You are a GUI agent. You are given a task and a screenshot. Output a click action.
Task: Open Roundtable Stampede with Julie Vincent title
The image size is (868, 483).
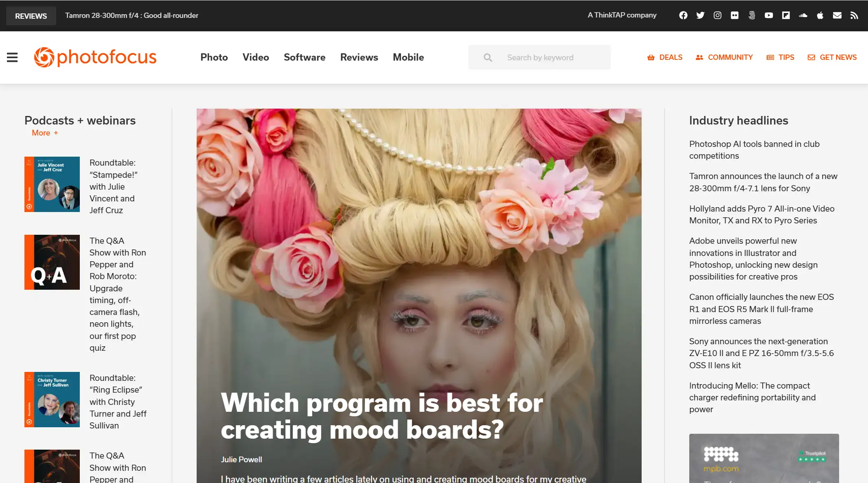[114, 186]
